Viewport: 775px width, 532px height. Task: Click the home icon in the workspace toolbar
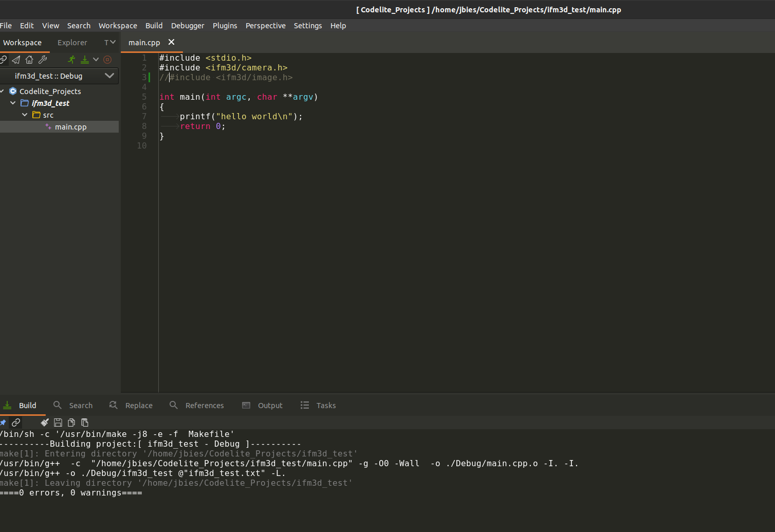coord(29,59)
